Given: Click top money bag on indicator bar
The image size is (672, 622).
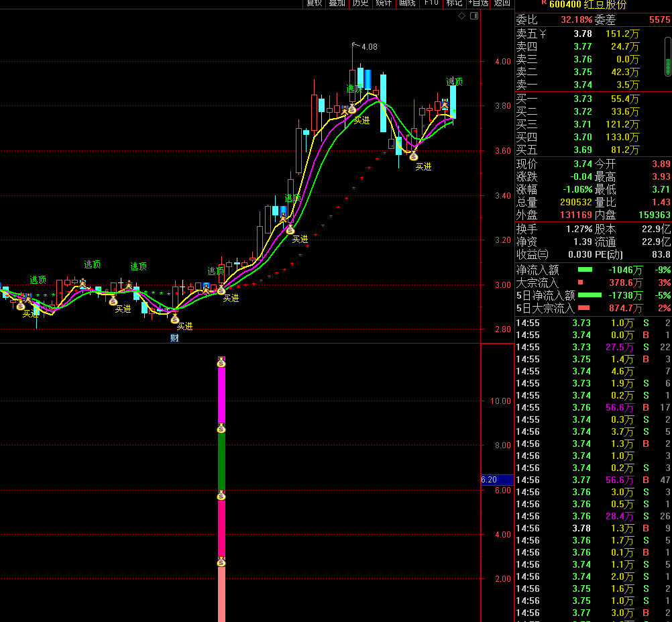Looking at the screenshot, I should (221, 362).
